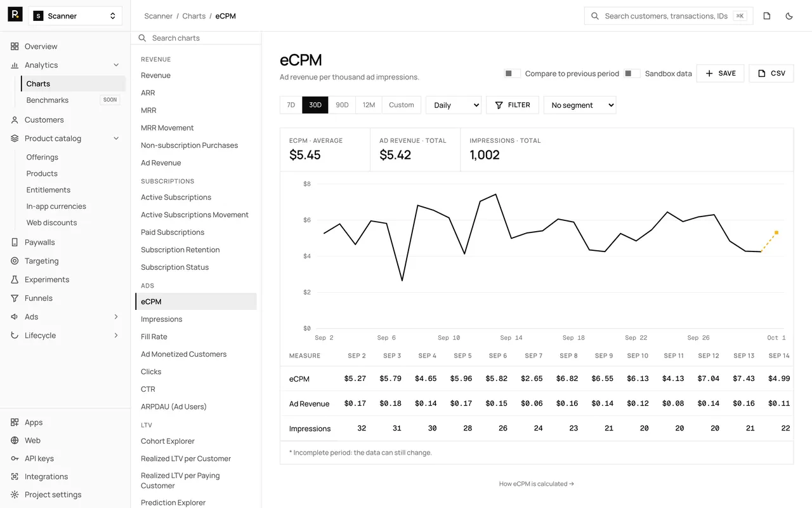812x508 pixels.
Task: Expand the Lifecycle sidebar chevron
Action: (x=116, y=335)
